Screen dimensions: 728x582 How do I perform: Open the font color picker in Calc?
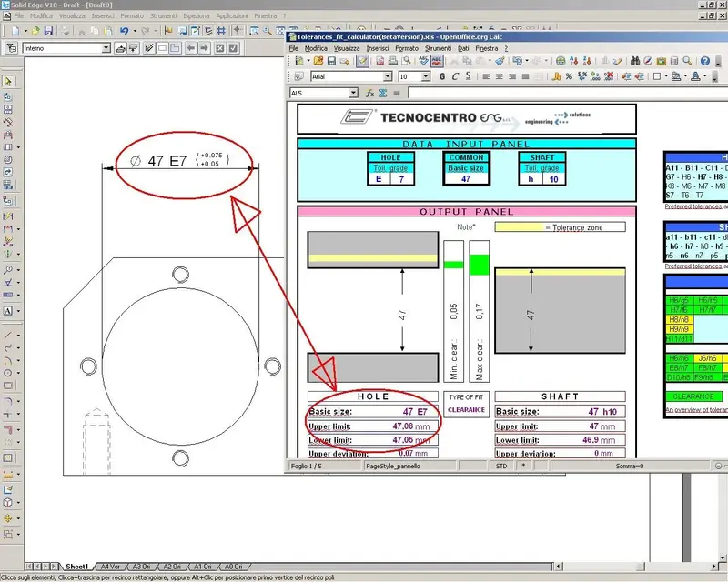[x=696, y=77]
